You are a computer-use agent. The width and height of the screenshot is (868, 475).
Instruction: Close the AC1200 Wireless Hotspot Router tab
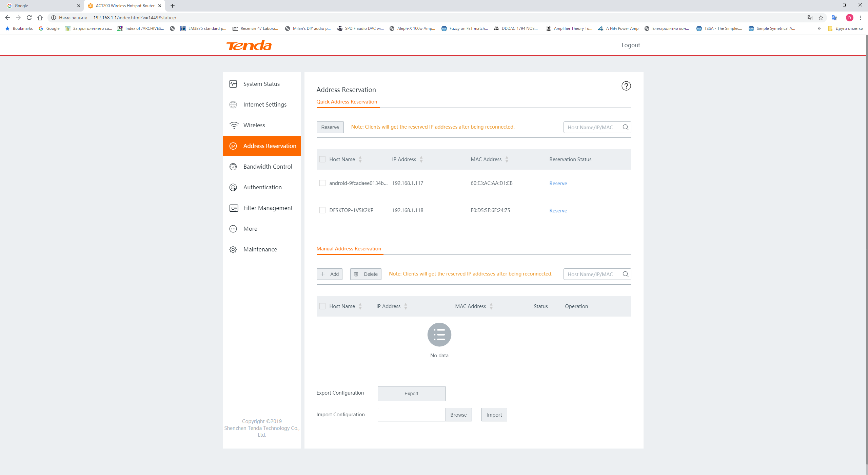tap(160, 6)
